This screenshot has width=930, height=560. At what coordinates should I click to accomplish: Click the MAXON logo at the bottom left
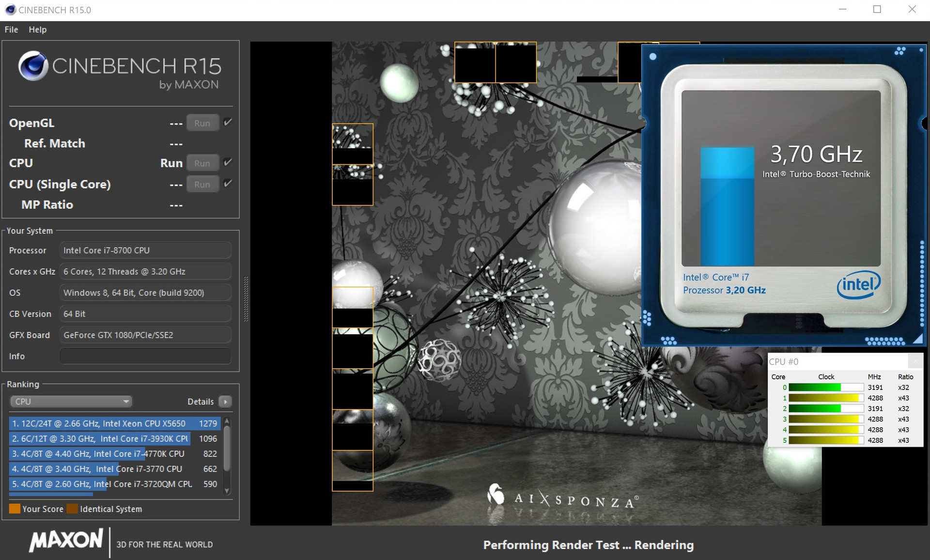(66, 541)
